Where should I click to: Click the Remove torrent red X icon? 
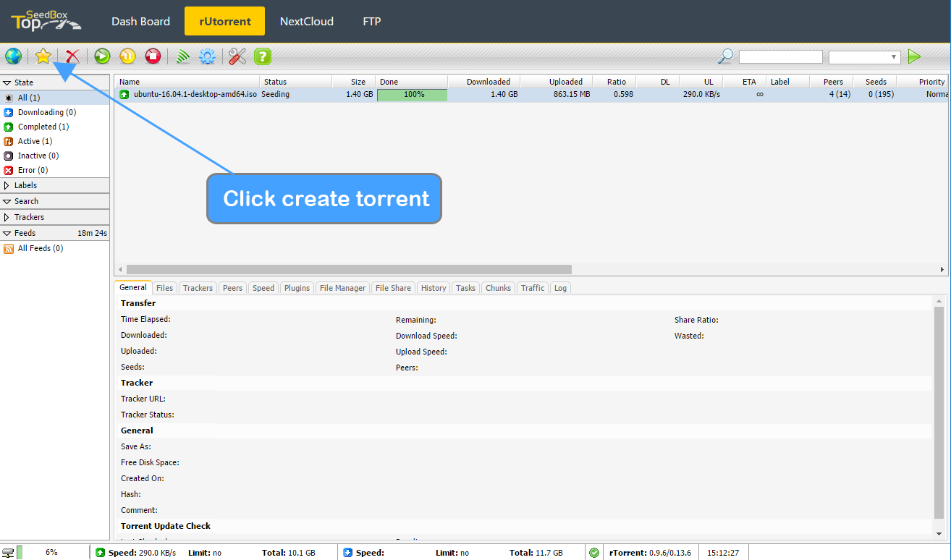(72, 56)
